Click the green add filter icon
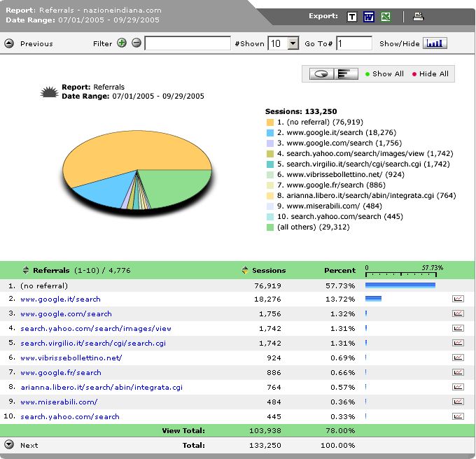The height and width of the screenshot is (459, 476). tap(122, 43)
